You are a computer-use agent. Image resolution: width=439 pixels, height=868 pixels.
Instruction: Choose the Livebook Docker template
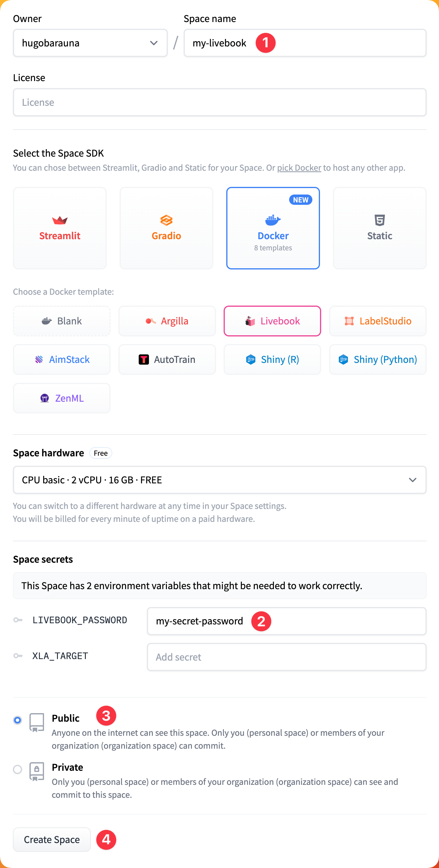[272, 321]
